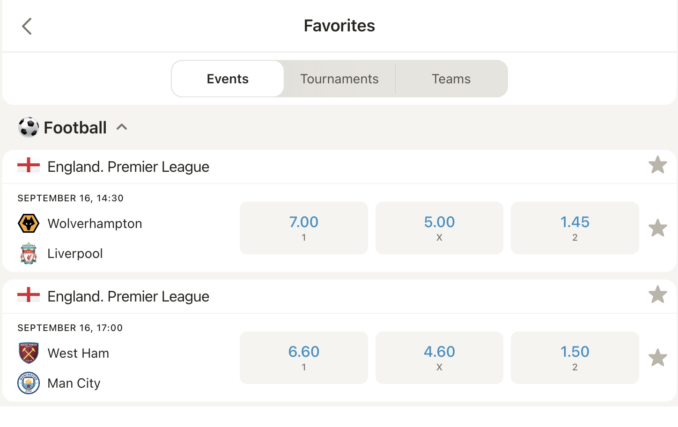
Task: Toggle favorite star for Wolverhampton vs Liverpool
Action: tap(657, 228)
